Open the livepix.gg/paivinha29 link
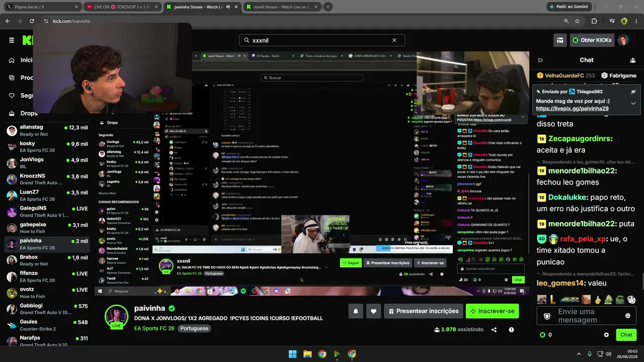 coord(572,109)
